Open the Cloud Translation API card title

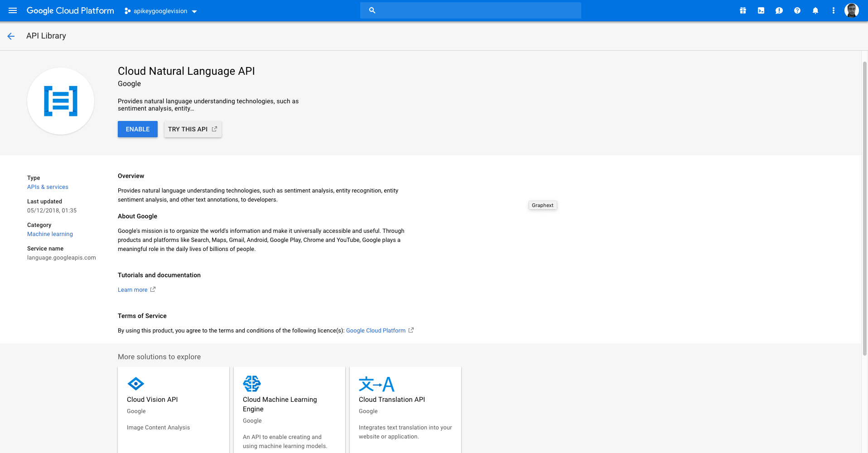point(392,400)
